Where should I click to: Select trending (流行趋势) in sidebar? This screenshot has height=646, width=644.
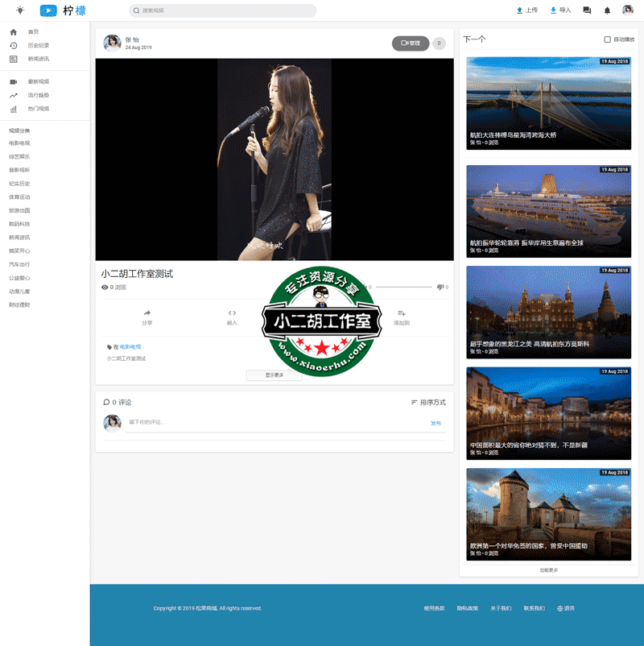pyautogui.click(x=38, y=95)
